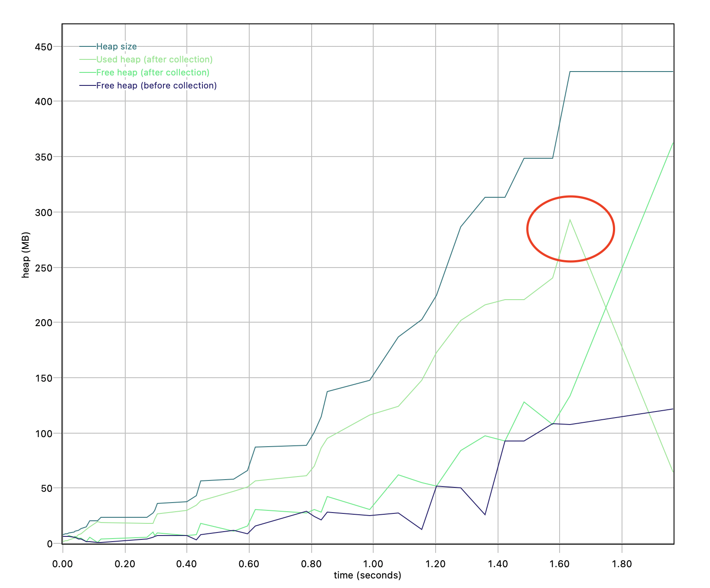710x588 pixels.
Task: Toggle Used heap (after collection) legend entry
Action: (x=154, y=59)
